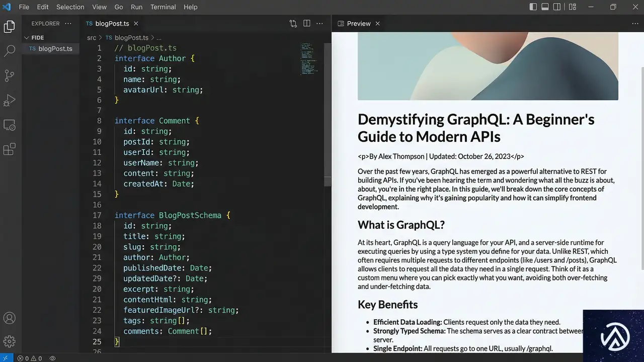644x362 pixels.
Task: Open the Preview pane more actions menu
Action: 634,24
